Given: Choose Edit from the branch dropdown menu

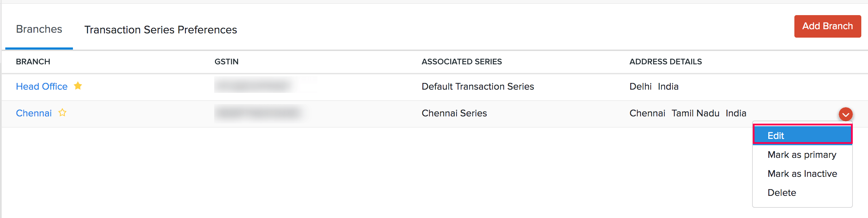Looking at the screenshot, I should (x=802, y=135).
